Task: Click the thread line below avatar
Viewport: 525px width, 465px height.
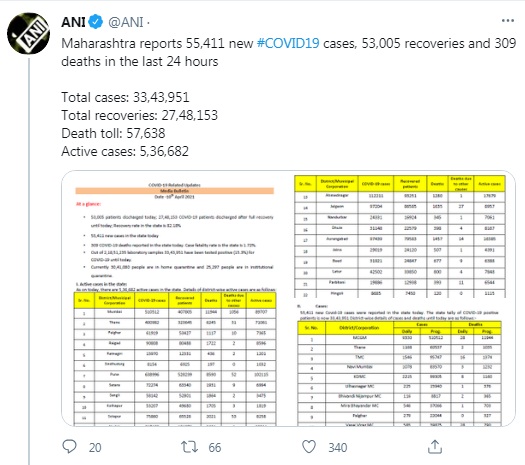Action: click(29, 261)
